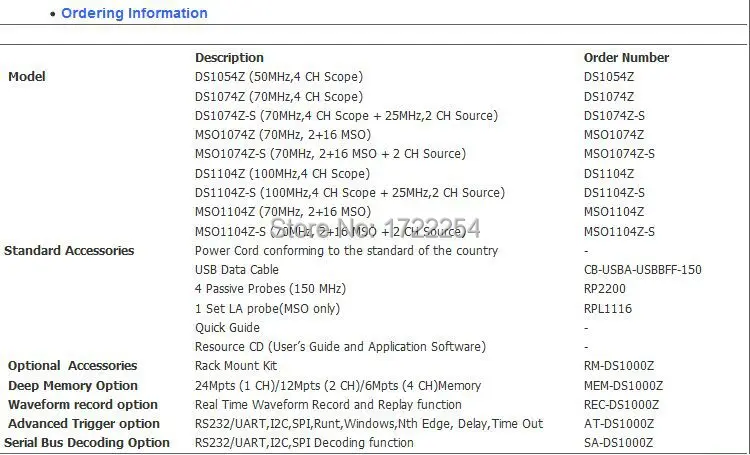Click order number DS1104Z-S

point(614,193)
